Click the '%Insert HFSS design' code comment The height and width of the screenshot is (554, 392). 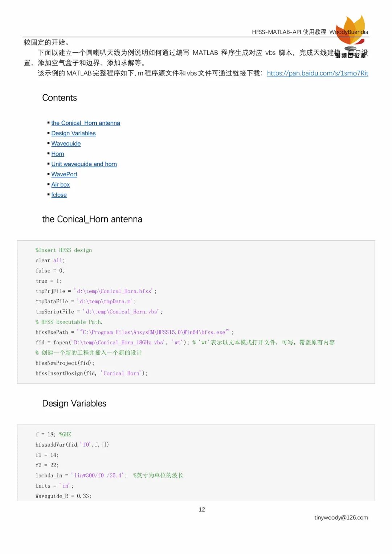(x=64, y=250)
